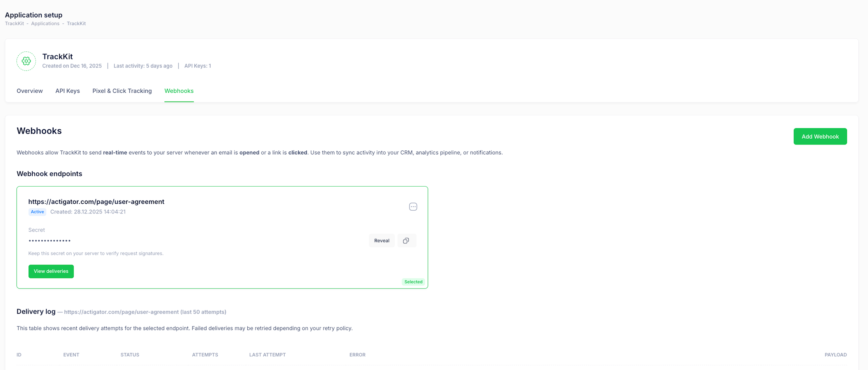This screenshot has width=868, height=370.
Task: Click the actigator.com user-agreement endpoint title
Action: (x=96, y=202)
